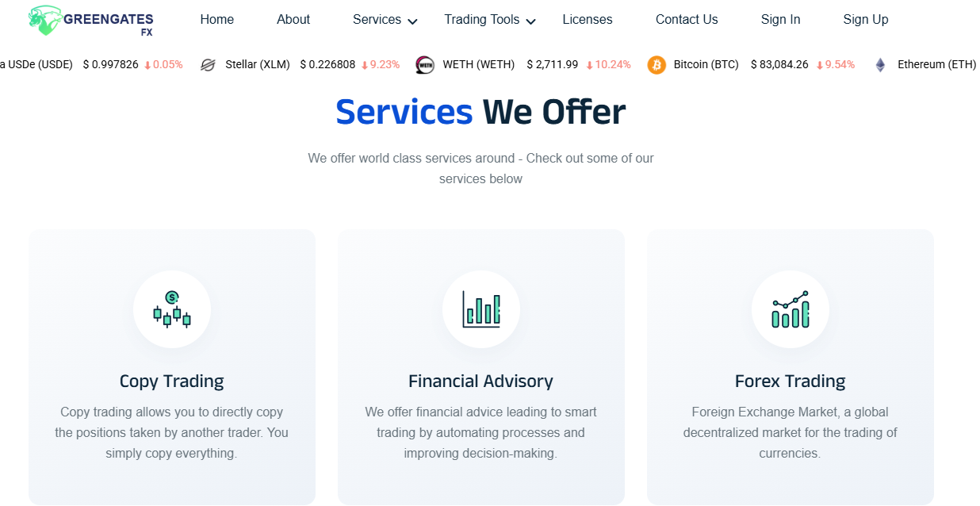Click the Financial Advisory bar chart icon

coord(481,309)
